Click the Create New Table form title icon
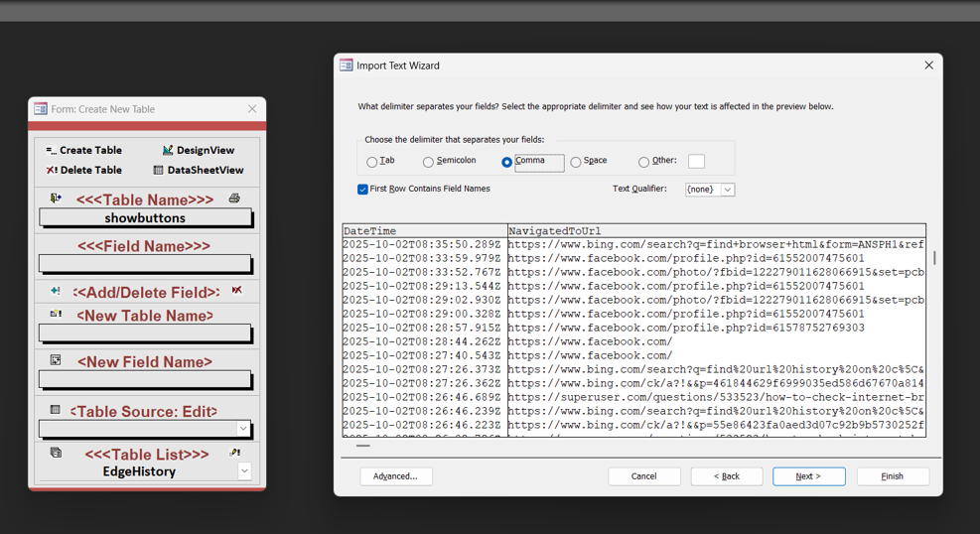980x534 pixels. (x=41, y=108)
